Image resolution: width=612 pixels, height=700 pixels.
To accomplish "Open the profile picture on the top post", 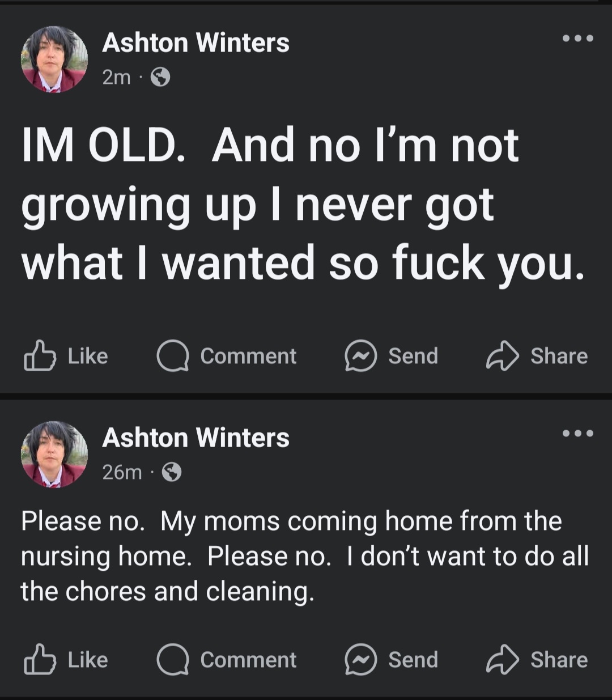I will pos(54,60).
